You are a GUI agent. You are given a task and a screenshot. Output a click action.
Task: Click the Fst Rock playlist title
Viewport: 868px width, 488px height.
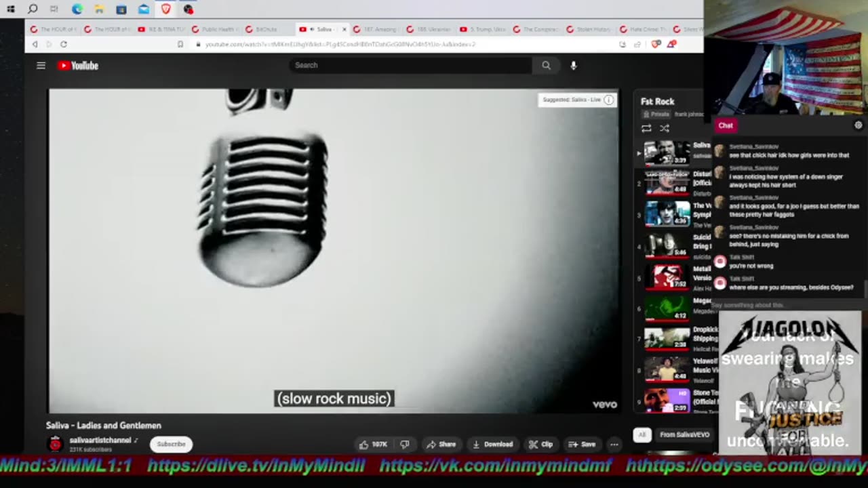(658, 102)
